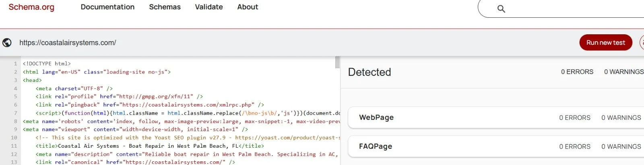Open the Schema.org home logo
Image resolution: width=644 pixels, height=165 pixels.
click(31, 7)
